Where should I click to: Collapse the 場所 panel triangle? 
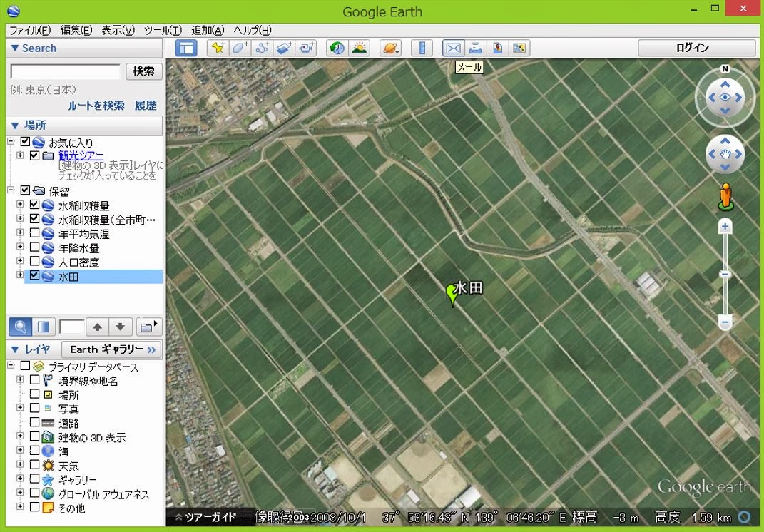coord(14,126)
